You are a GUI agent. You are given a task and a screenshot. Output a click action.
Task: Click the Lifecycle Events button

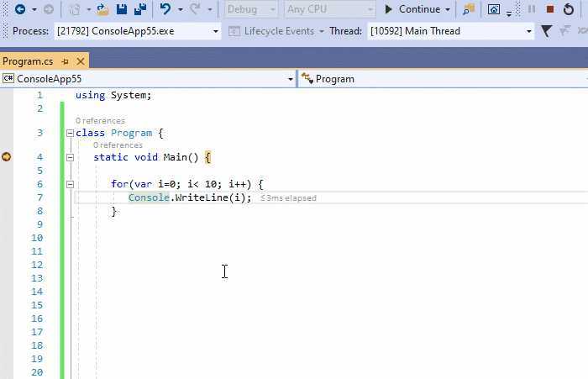276,31
